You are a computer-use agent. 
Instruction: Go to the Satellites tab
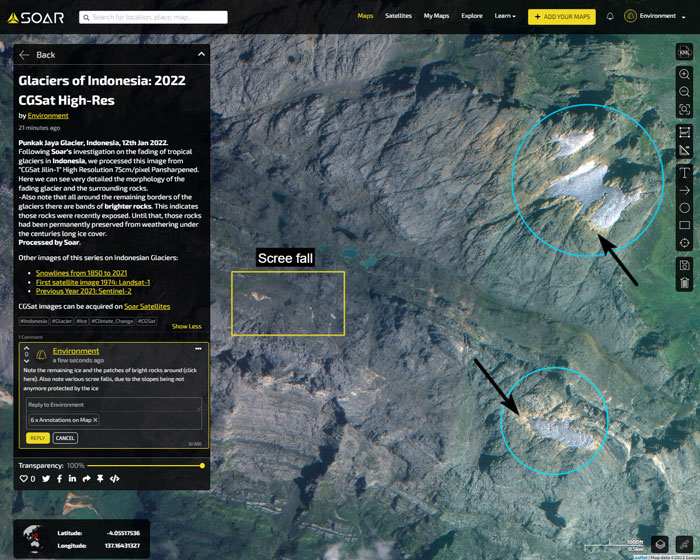(x=398, y=16)
